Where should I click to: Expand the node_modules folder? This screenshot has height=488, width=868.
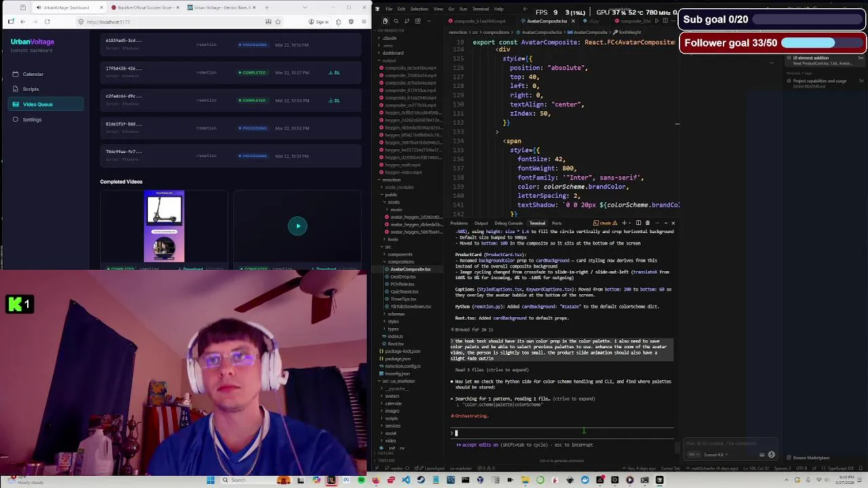(399, 187)
